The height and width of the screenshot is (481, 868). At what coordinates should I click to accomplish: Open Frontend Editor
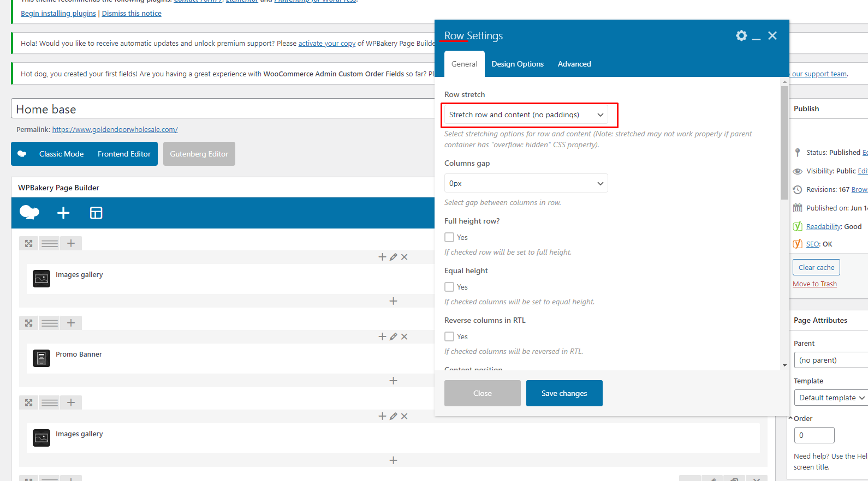(x=124, y=154)
